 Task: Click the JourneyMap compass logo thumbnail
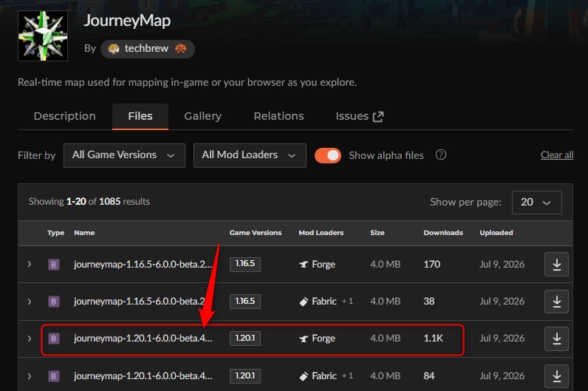(x=43, y=35)
